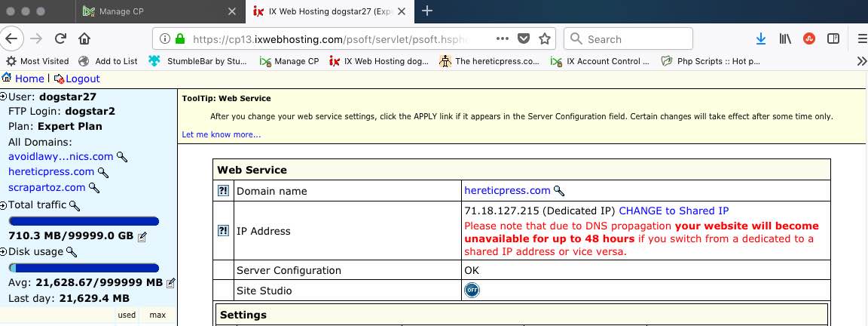Click the Disk usage progress bar
Viewport: 868px width, 326px height.
pyautogui.click(x=84, y=268)
